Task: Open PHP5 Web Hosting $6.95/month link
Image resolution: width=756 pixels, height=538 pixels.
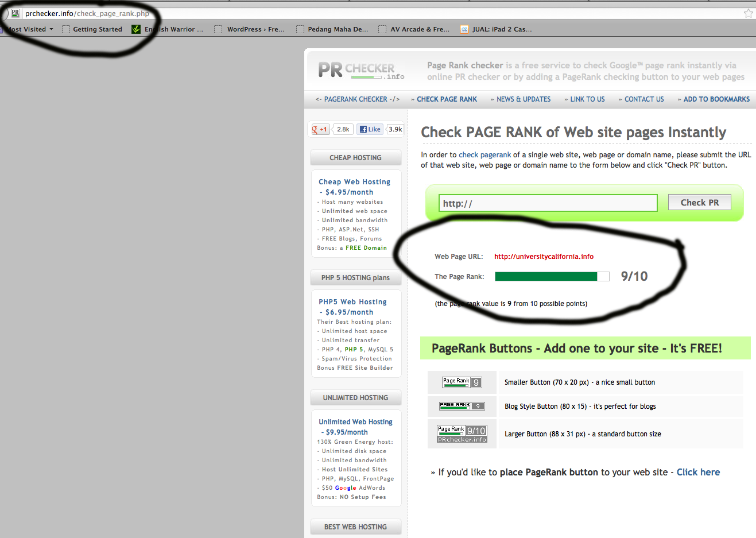Action: 352,307
